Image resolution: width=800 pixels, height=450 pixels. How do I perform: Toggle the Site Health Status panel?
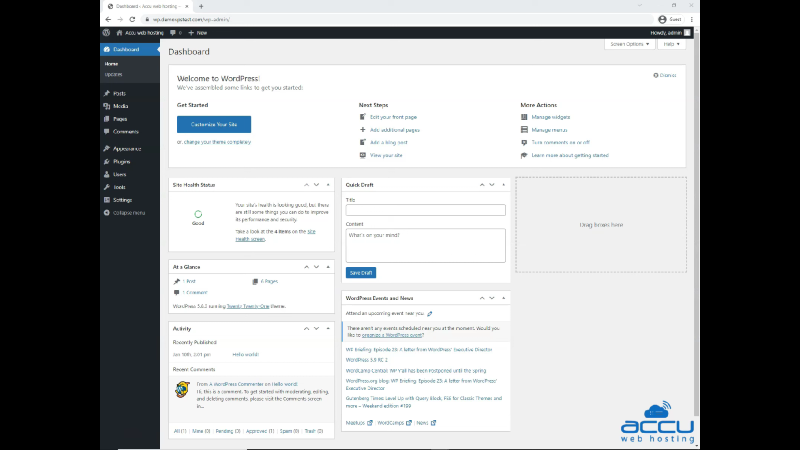(x=328, y=185)
